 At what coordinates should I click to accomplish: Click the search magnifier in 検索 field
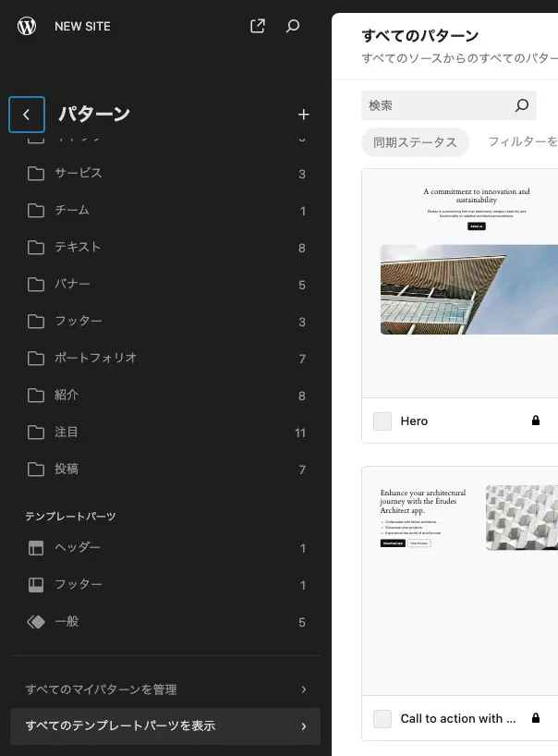(522, 105)
